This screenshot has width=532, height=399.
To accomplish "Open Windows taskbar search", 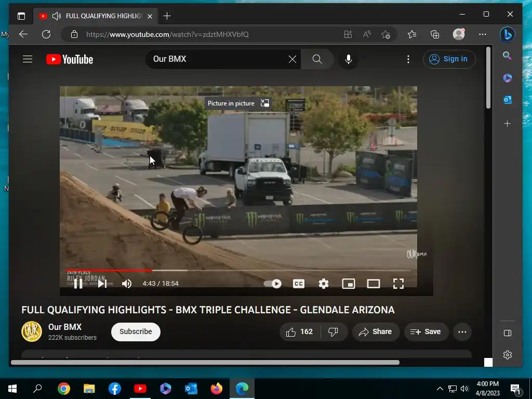I will pos(37,389).
